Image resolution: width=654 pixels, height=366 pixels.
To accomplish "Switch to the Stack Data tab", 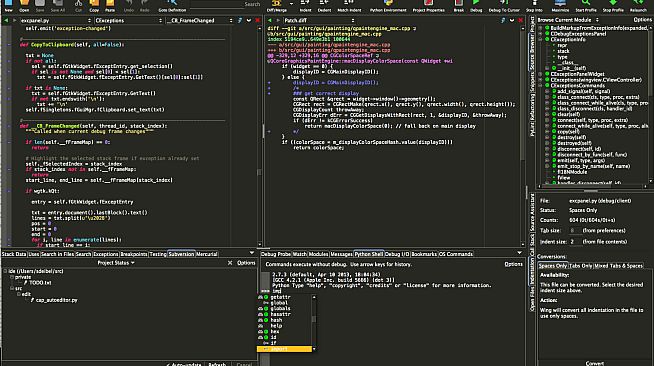I will click(14, 254).
